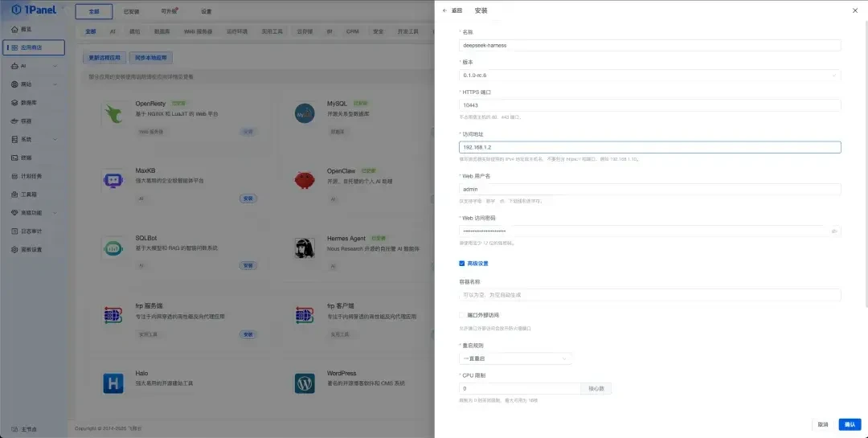Click the WordPress W logo
The height and width of the screenshot is (438, 868).
coord(305,383)
